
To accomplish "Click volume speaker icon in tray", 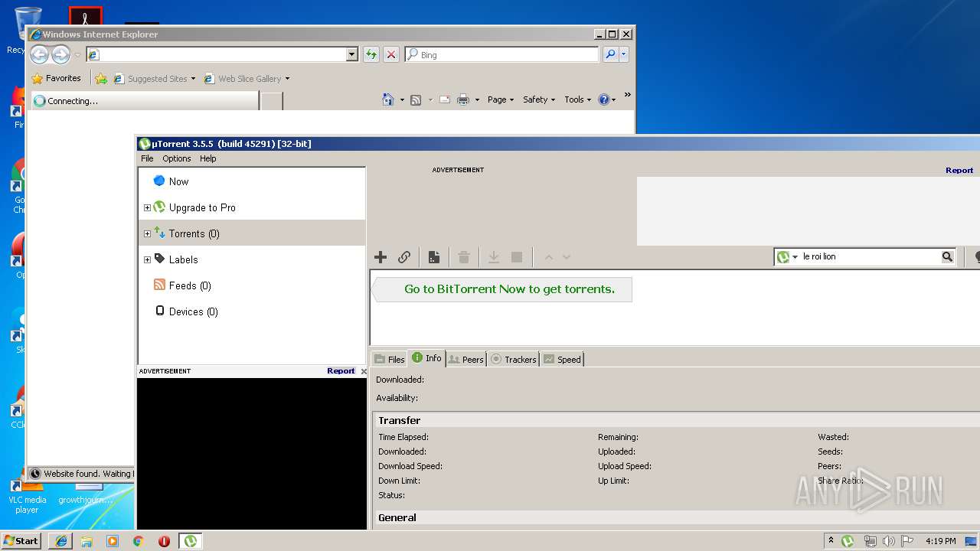I will click(888, 541).
